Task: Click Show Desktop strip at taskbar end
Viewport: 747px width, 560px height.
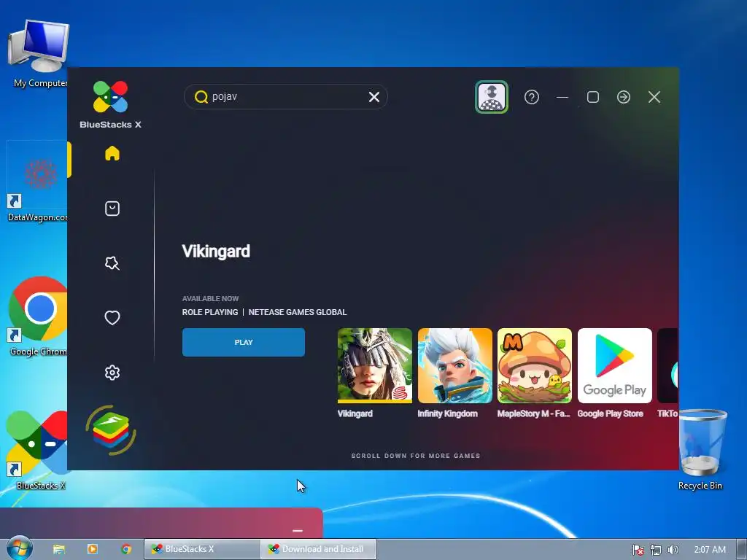Action: pos(742,550)
